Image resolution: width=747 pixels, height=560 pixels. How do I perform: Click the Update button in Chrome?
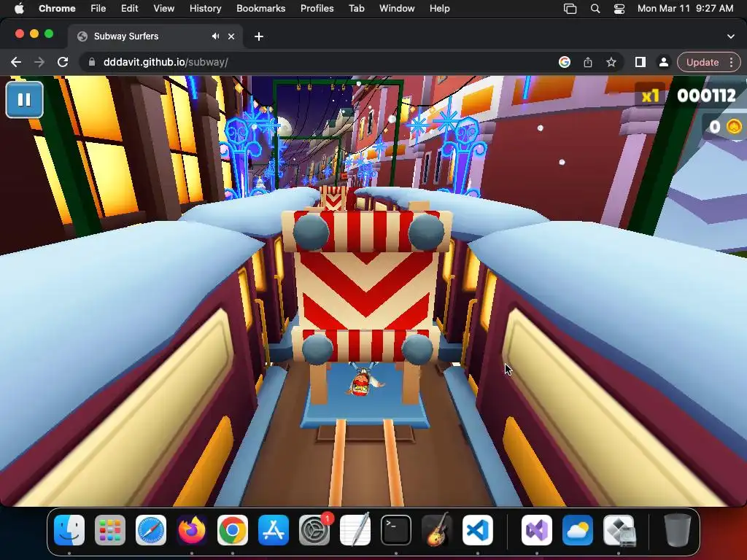(703, 63)
